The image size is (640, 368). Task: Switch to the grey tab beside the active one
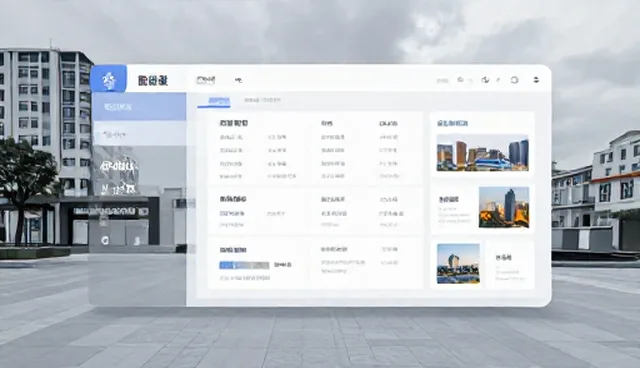coord(262,100)
